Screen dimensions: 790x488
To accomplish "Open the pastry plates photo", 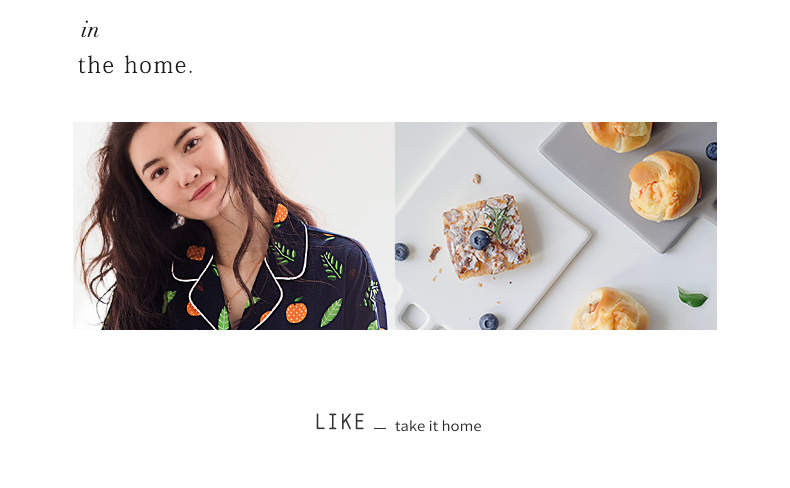I will (x=556, y=226).
